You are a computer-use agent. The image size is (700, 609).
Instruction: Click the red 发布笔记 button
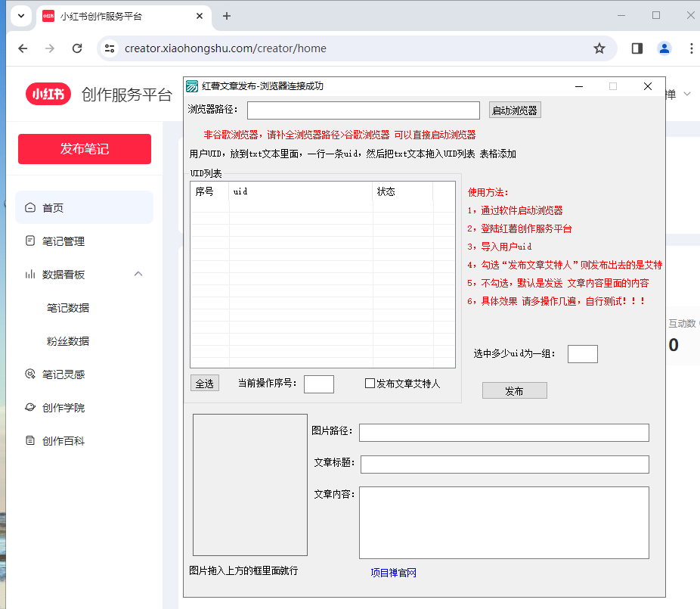coord(85,149)
